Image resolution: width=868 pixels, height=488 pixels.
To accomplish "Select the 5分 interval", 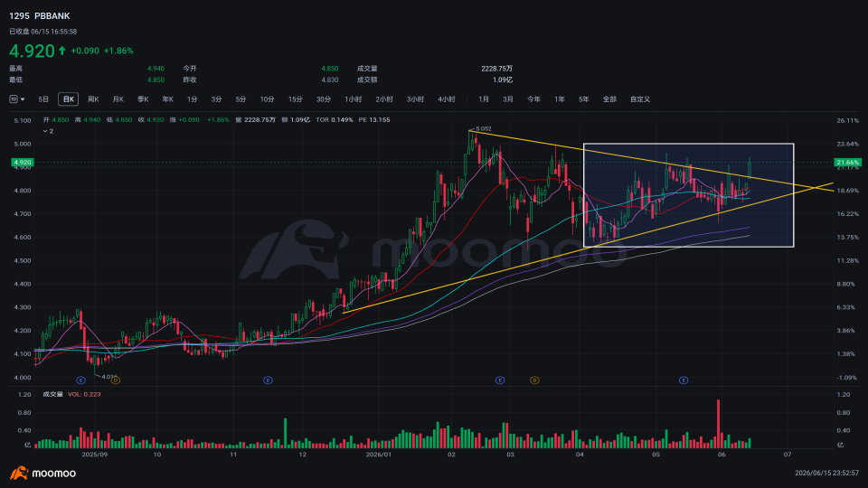I will (x=241, y=99).
